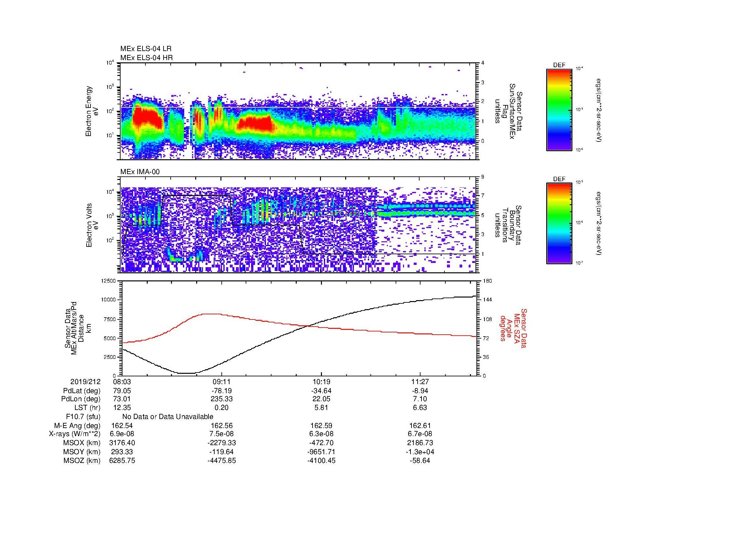756x534 pixels.
Task: Click MSOZ value -58.64
Action: (420, 461)
